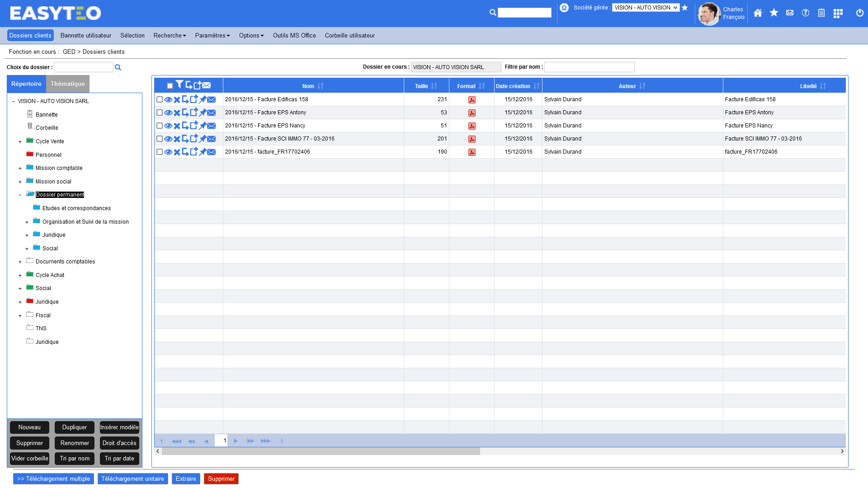Image resolution: width=868 pixels, height=488 pixels.
Task: Open the Société gérée dropdown
Action: pyautogui.click(x=646, y=8)
